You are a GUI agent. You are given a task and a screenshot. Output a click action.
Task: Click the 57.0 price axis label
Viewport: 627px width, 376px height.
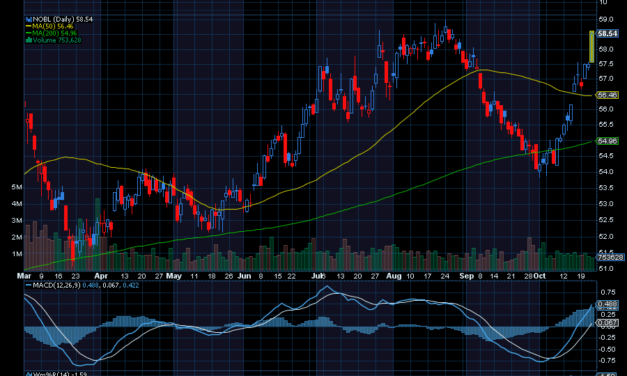pos(605,79)
